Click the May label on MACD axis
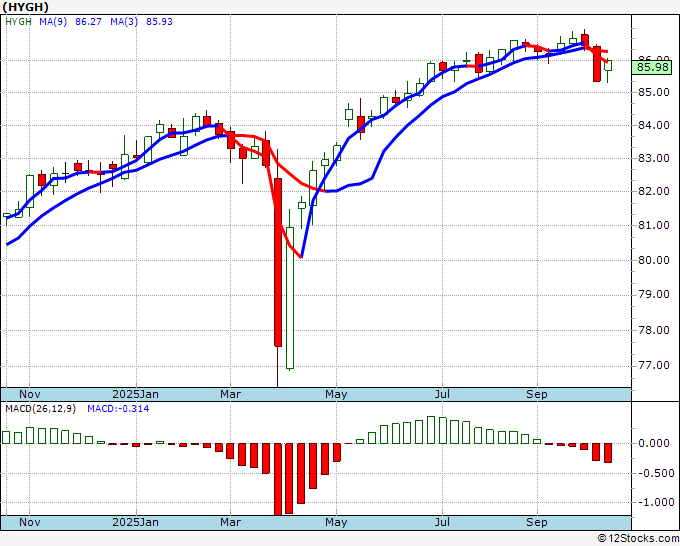This screenshot has width=680, height=546. click(336, 522)
